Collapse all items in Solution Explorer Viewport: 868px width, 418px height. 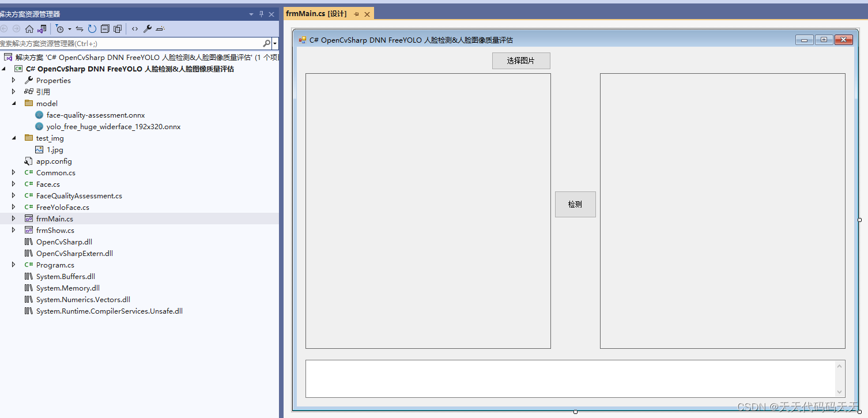[x=105, y=29]
